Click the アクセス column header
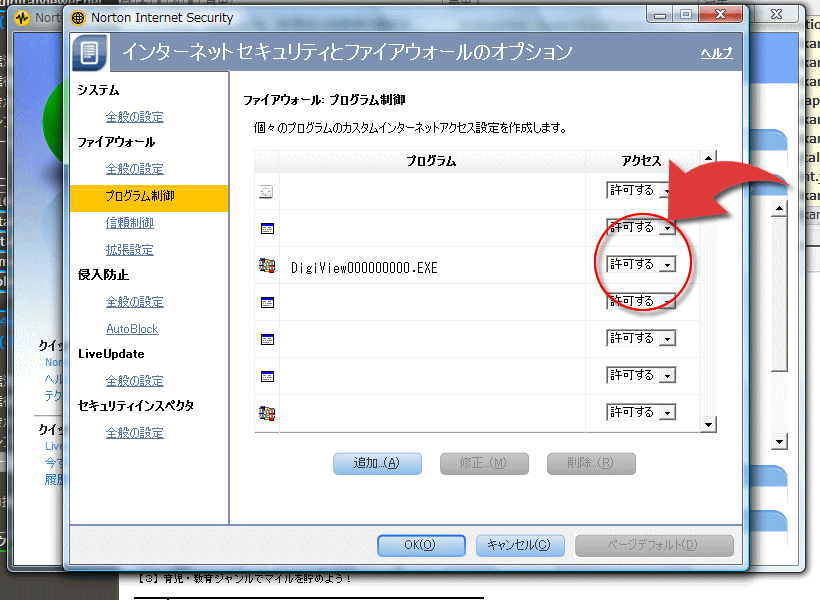Screen dimensions: 820x600 642,161
